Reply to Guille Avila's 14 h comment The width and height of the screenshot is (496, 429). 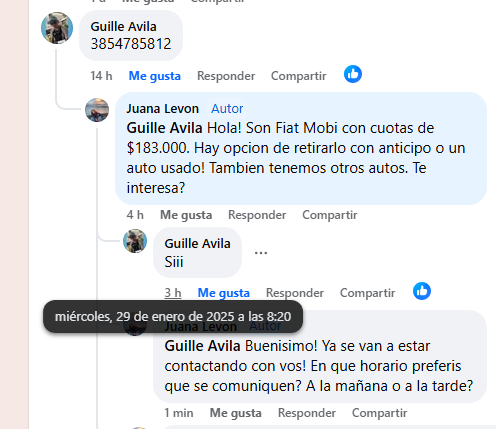pos(226,76)
